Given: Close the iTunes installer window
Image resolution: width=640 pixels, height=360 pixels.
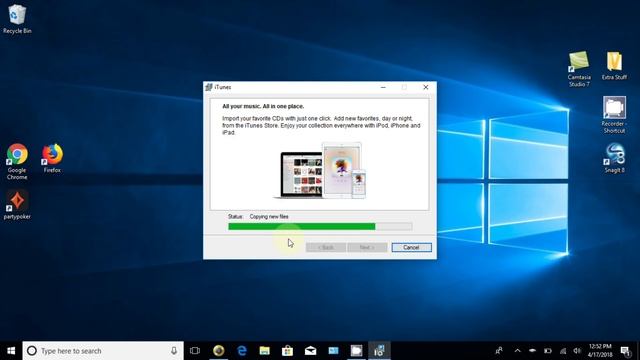Looking at the screenshot, I should [x=426, y=87].
